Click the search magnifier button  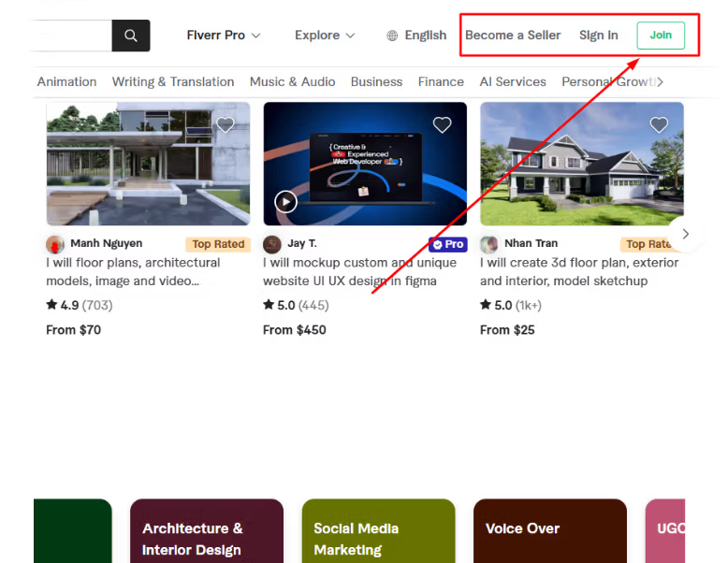pos(131,36)
